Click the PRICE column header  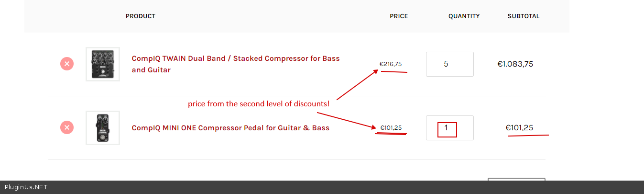pos(399,16)
